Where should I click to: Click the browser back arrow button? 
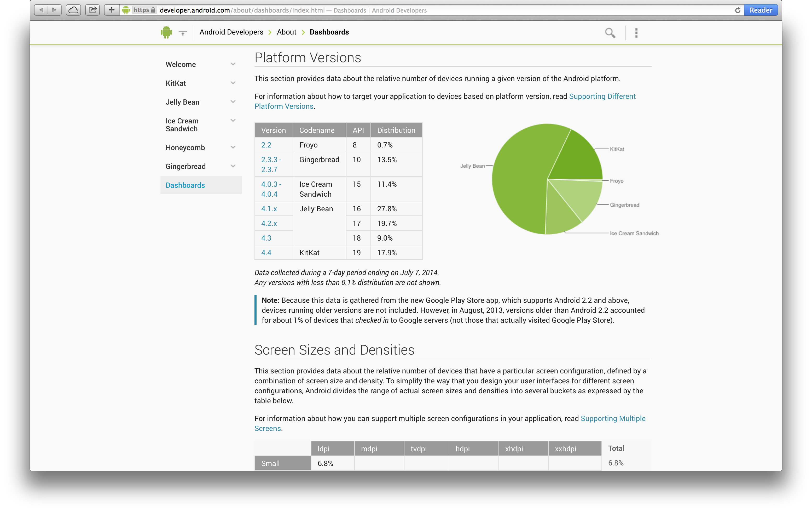[x=41, y=10]
